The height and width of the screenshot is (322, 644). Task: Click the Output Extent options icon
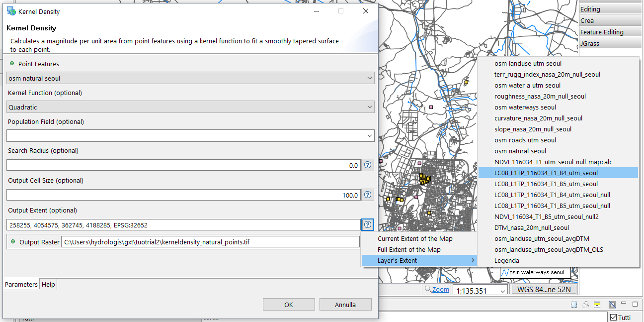coord(368,225)
